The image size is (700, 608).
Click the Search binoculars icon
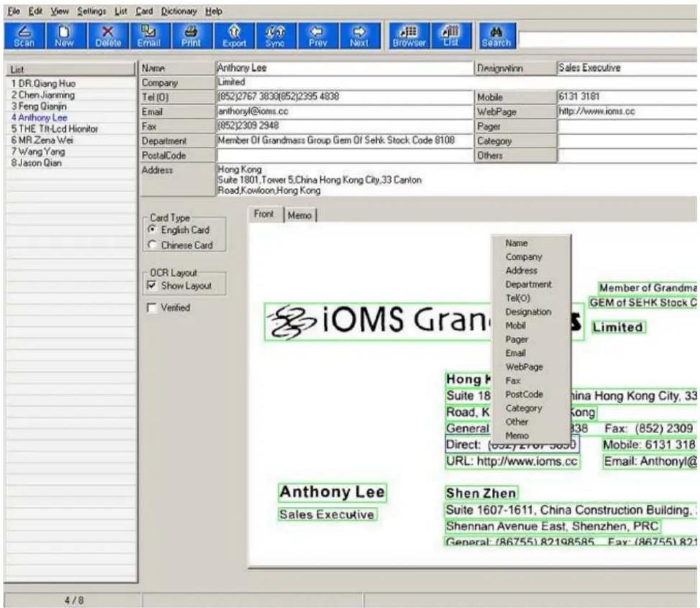coord(496,36)
